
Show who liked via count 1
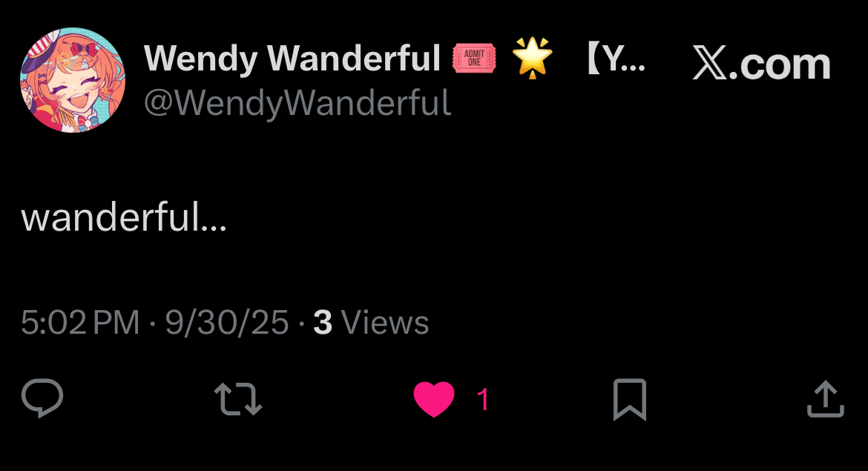pyautogui.click(x=483, y=400)
